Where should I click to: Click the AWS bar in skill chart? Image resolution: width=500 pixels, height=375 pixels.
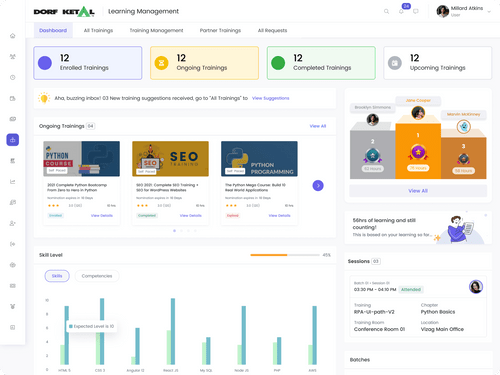[x=314, y=335]
